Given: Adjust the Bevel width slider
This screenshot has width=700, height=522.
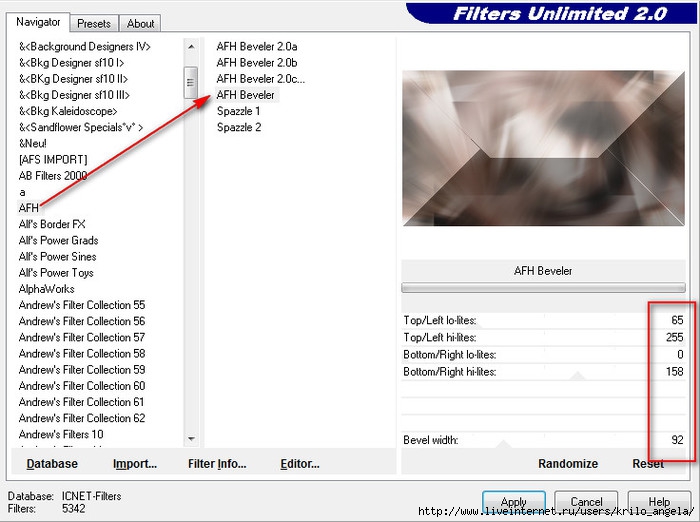Looking at the screenshot, I should pyautogui.click(x=543, y=440).
